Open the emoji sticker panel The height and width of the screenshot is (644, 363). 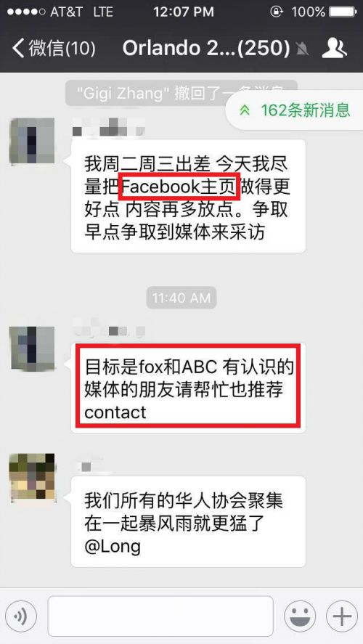[x=300, y=616]
